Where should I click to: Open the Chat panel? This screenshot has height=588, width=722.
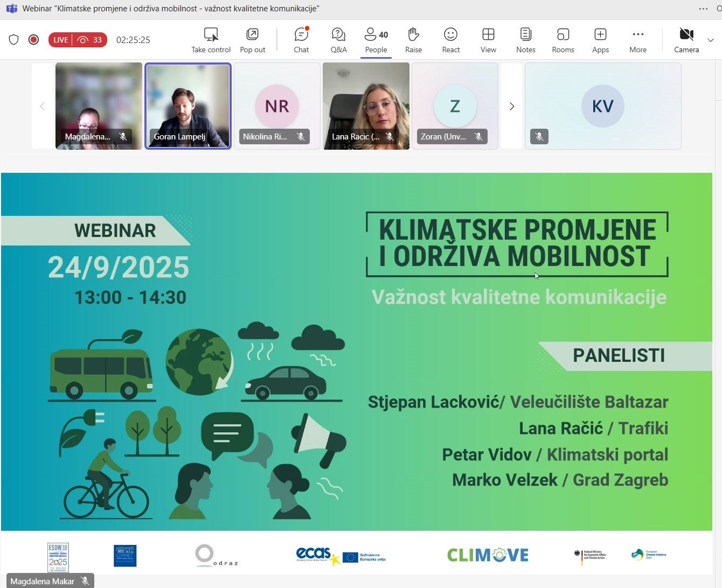coord(301,40)
